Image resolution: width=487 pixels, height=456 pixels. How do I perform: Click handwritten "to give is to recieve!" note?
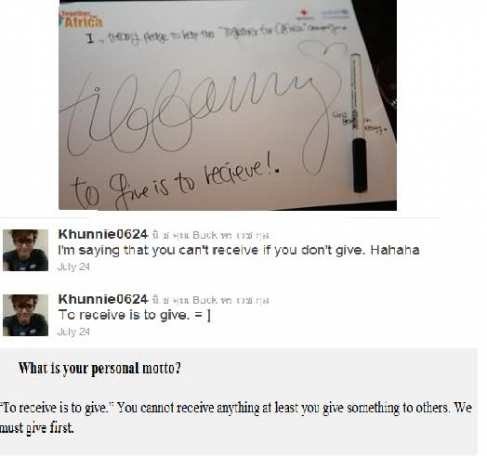coord(175,183)
